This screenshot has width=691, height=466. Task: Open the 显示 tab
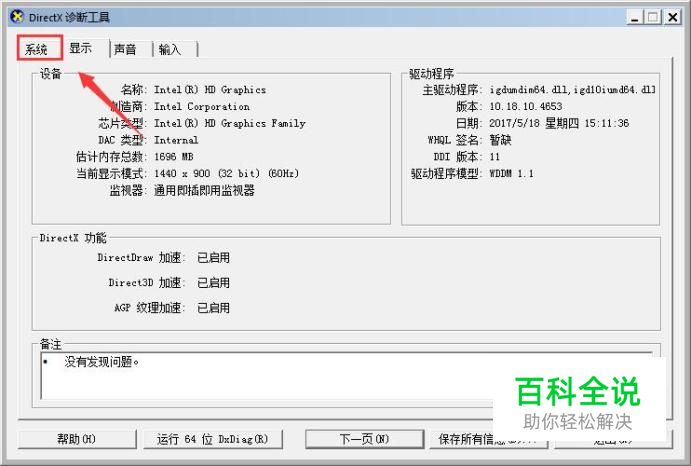(86, 48)
